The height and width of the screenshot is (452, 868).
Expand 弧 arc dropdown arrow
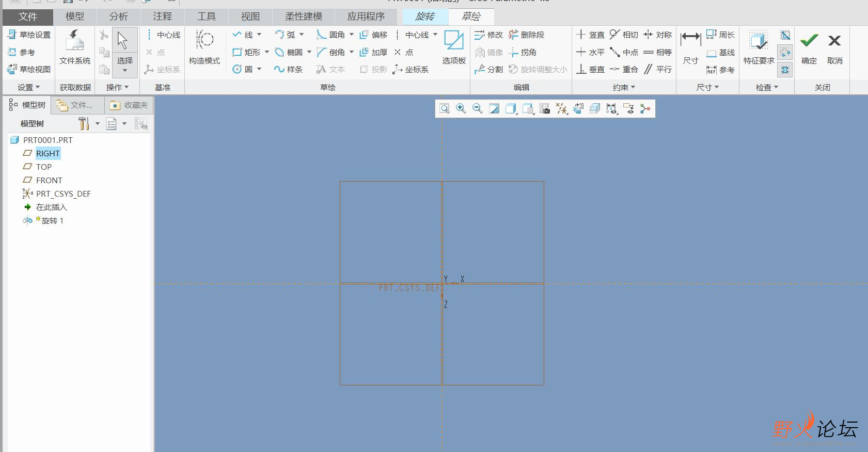[302, 35]
